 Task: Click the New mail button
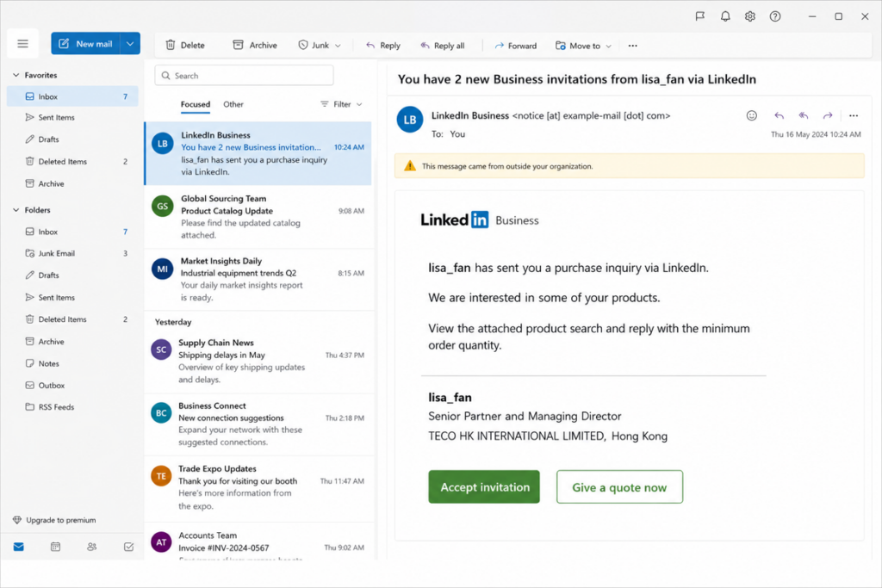pos(86,43)
